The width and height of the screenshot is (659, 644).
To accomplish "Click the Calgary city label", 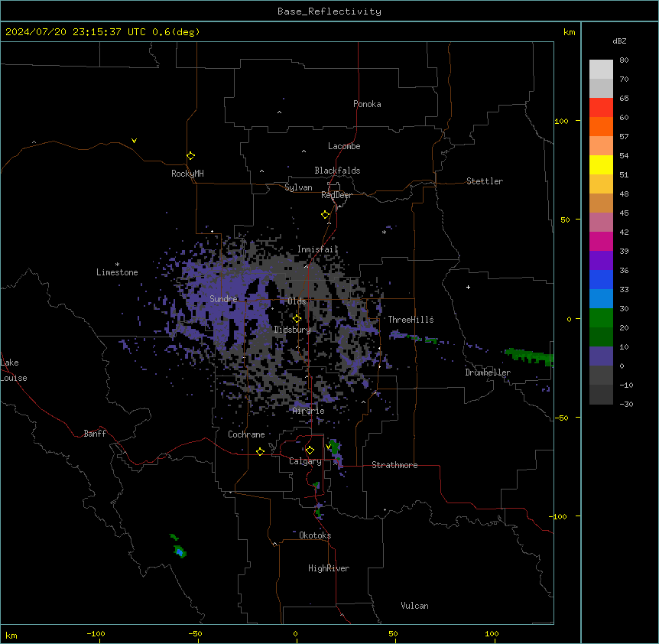I will (305, 461).
